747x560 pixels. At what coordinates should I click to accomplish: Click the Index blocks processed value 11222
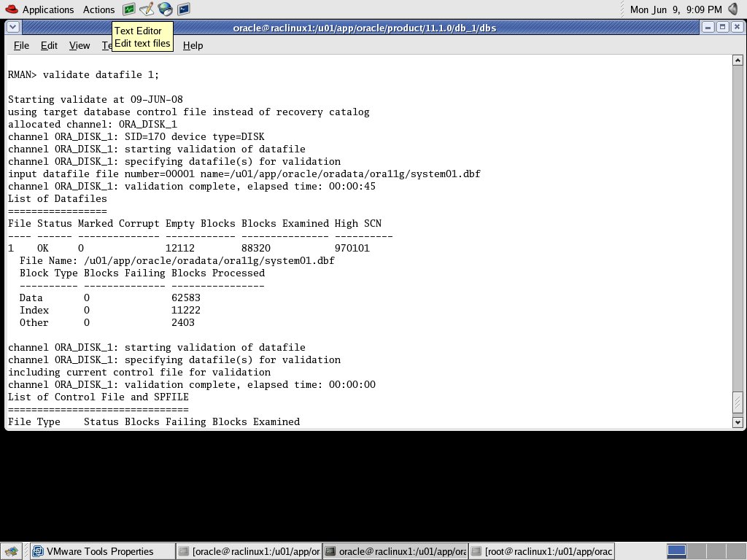(x=186, y=310)
